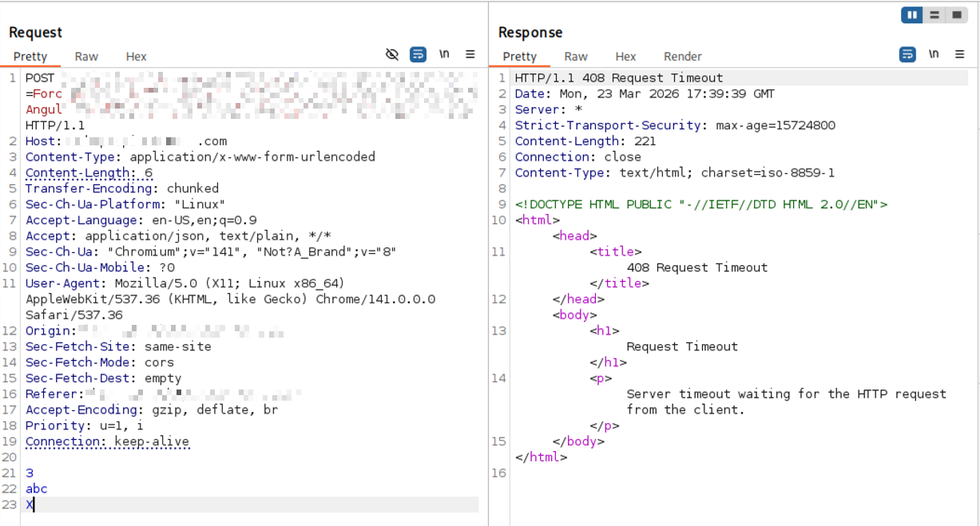Click the 408 Request Timeout status line
The image size is (980, 526).
click(619, 77)
